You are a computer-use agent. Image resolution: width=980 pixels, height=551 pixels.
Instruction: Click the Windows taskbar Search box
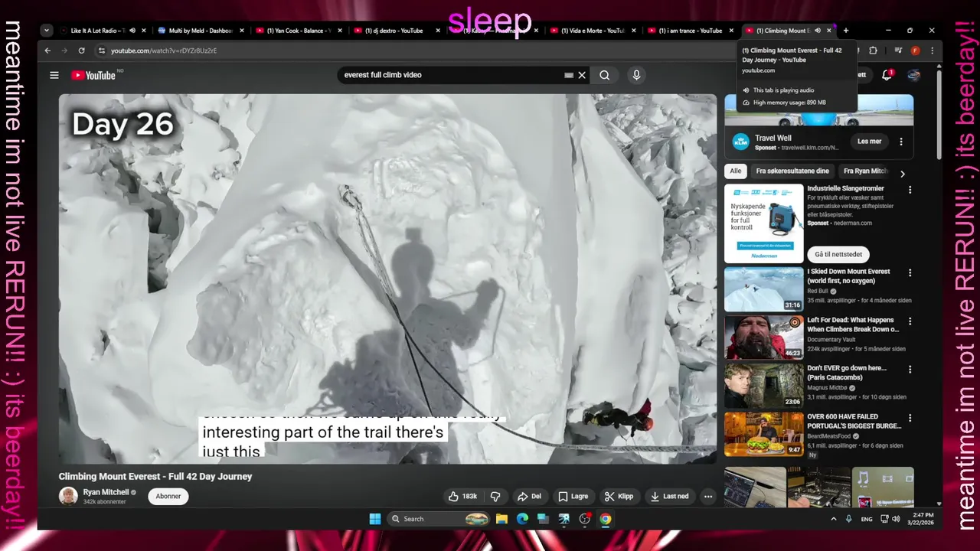439,519
